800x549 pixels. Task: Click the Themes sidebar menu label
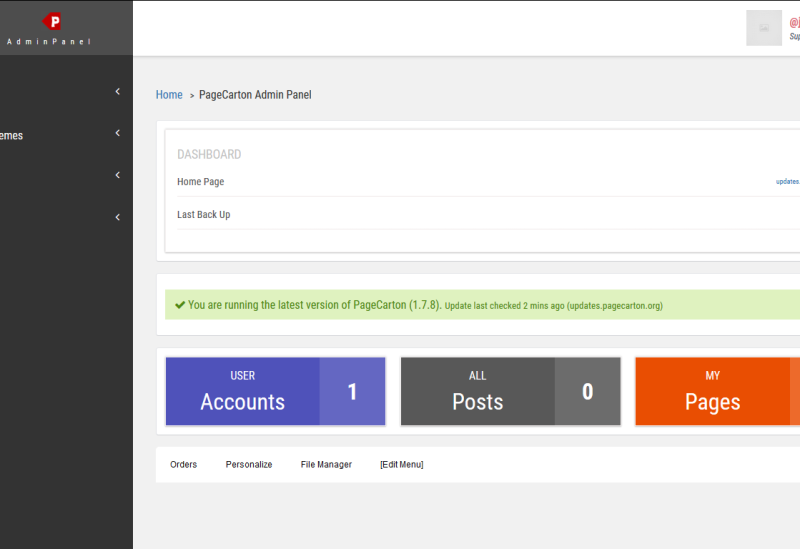[x=11, y=136]
